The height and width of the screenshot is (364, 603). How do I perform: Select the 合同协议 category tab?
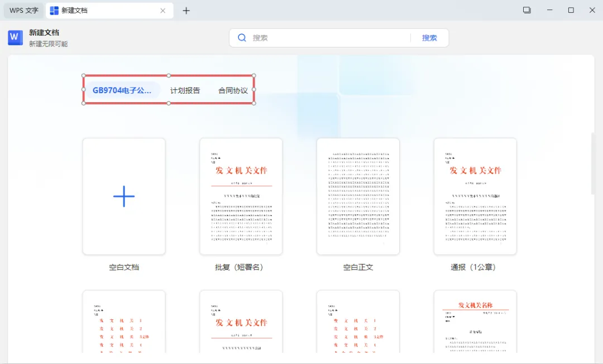click(233, 90)
